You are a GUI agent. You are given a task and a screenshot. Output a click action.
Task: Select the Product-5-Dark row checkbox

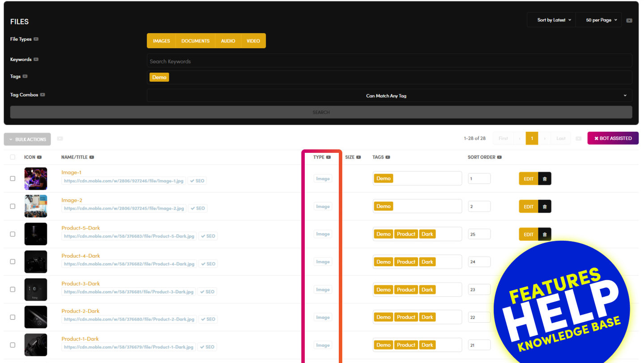(13, 234)
